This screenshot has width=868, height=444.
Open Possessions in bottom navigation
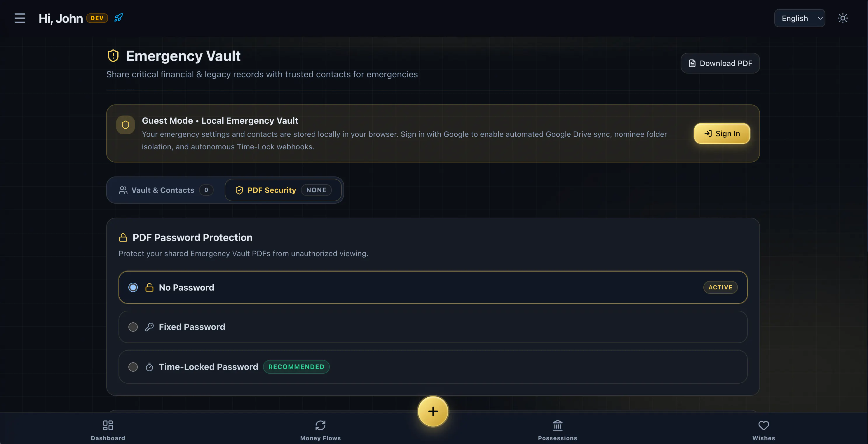558,430
